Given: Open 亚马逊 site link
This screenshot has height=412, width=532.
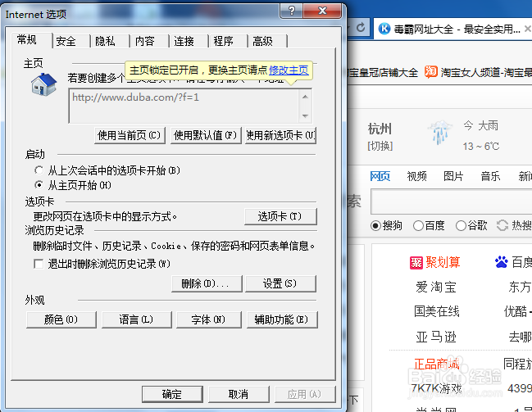Looking at the screenshot, I should coord(436,337).
